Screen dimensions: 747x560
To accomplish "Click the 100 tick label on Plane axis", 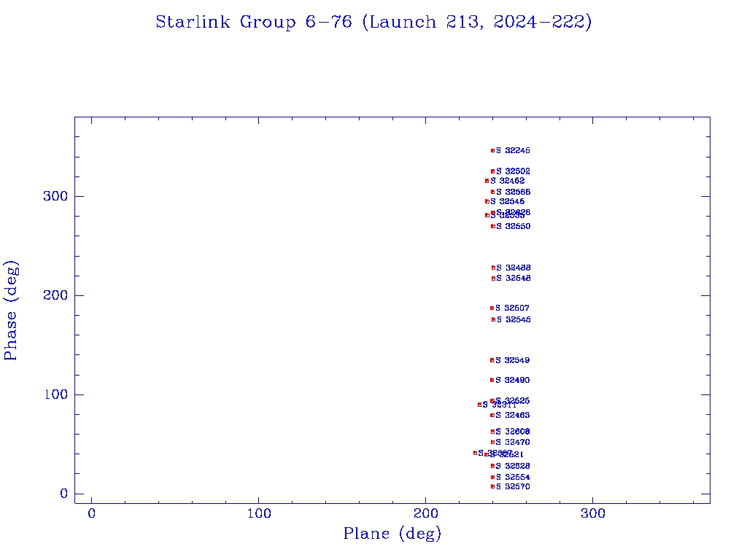I will coord(259,513).
